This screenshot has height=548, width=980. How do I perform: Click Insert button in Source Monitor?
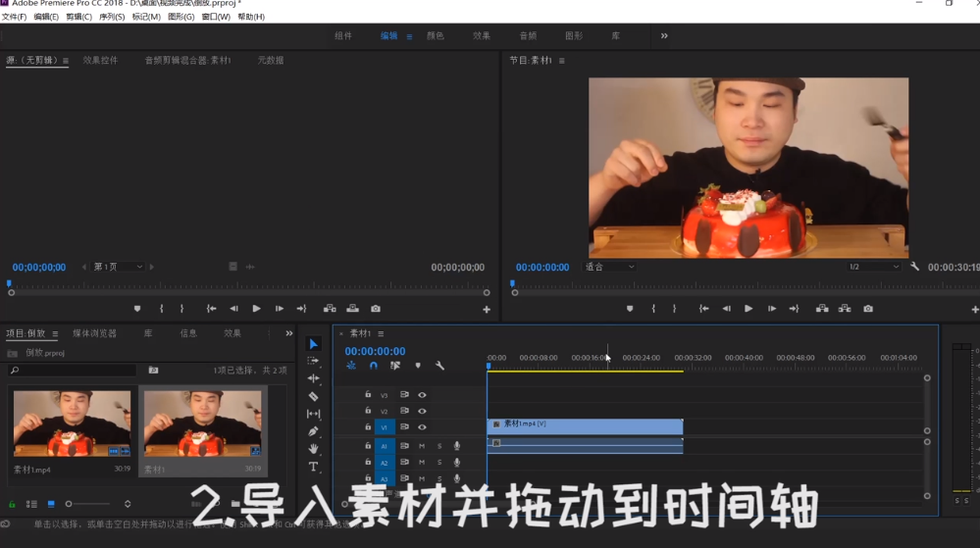[330, 309]
